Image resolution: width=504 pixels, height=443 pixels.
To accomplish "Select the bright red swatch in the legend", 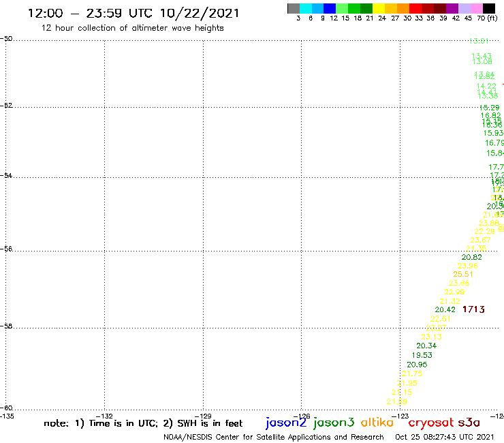I will point(415,8).
